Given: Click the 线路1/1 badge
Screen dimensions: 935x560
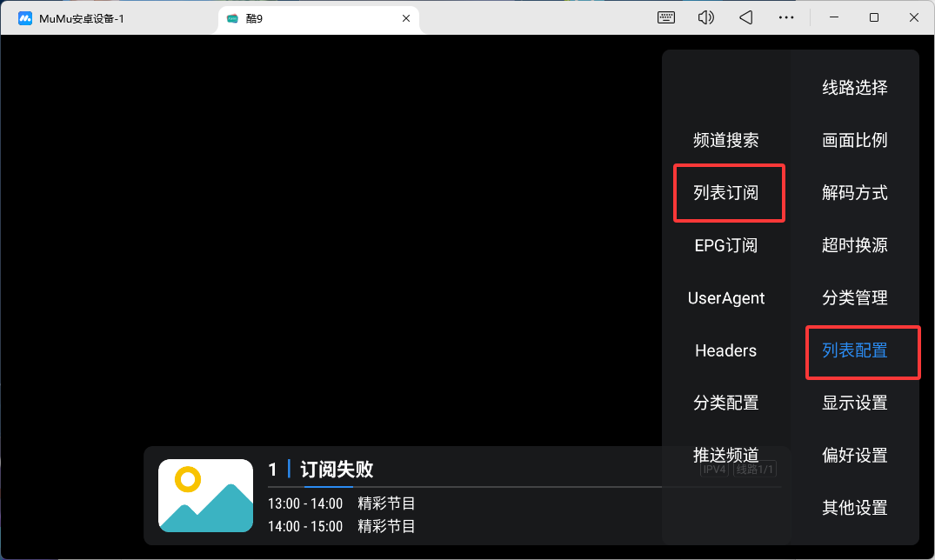Looking at the screenshot, I should pos(754,470).
